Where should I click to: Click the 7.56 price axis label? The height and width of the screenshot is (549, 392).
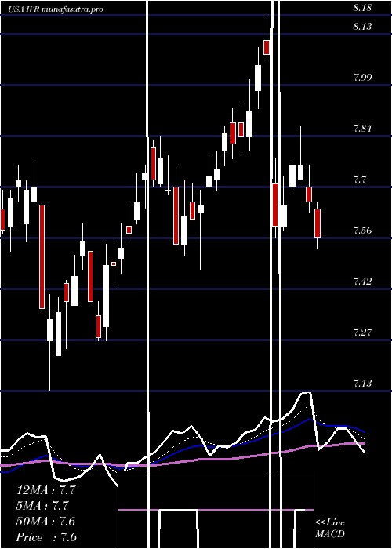pyautogui.click(x=362, y=231)
